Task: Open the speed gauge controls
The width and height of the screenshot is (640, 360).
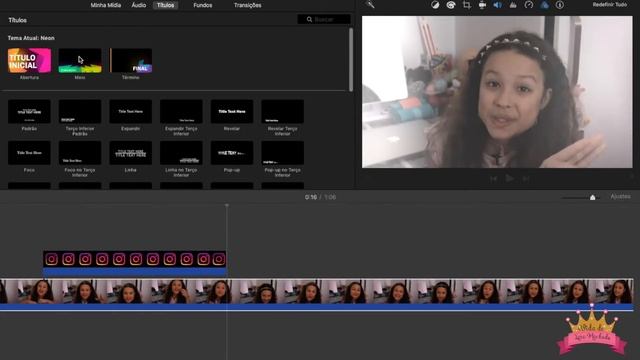Action: pyautogui.click(x=529, y=5)
